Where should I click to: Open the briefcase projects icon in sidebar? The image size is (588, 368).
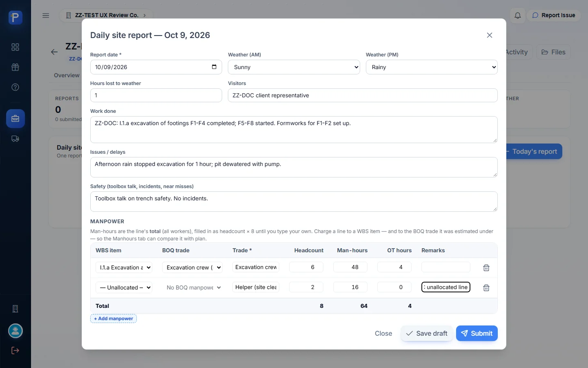pos(16,119)
